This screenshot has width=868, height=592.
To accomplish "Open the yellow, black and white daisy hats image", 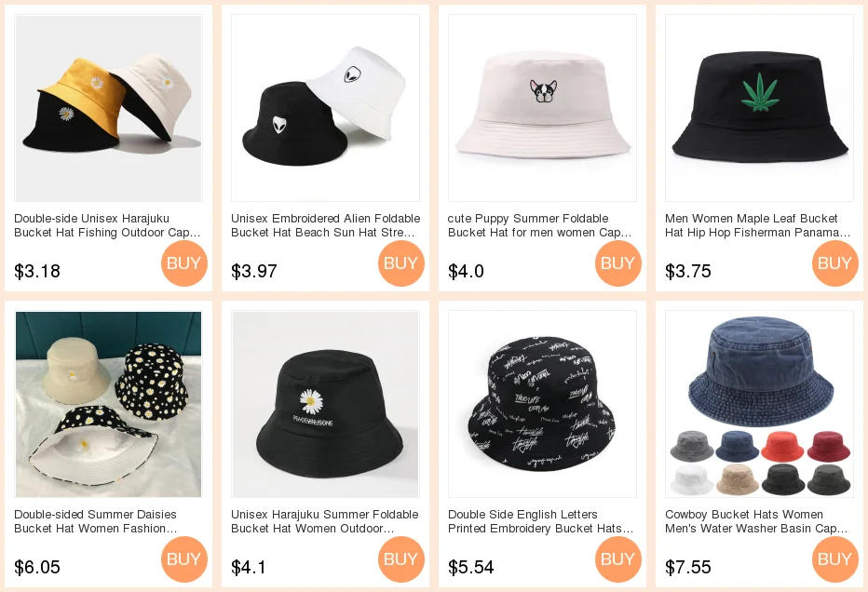I will coord(108,108).
